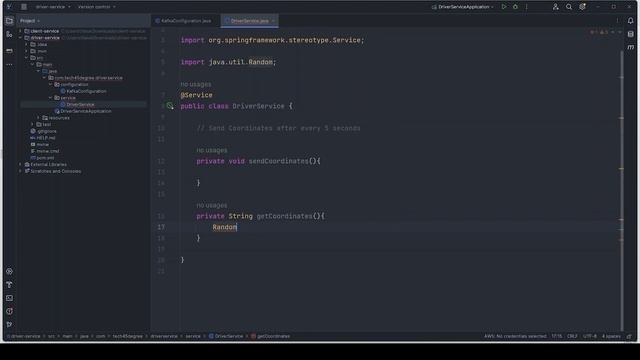The height and width of the screenshot is (360, 640).
Task: Open IDE settings gear icon
Action: [582, 7]
